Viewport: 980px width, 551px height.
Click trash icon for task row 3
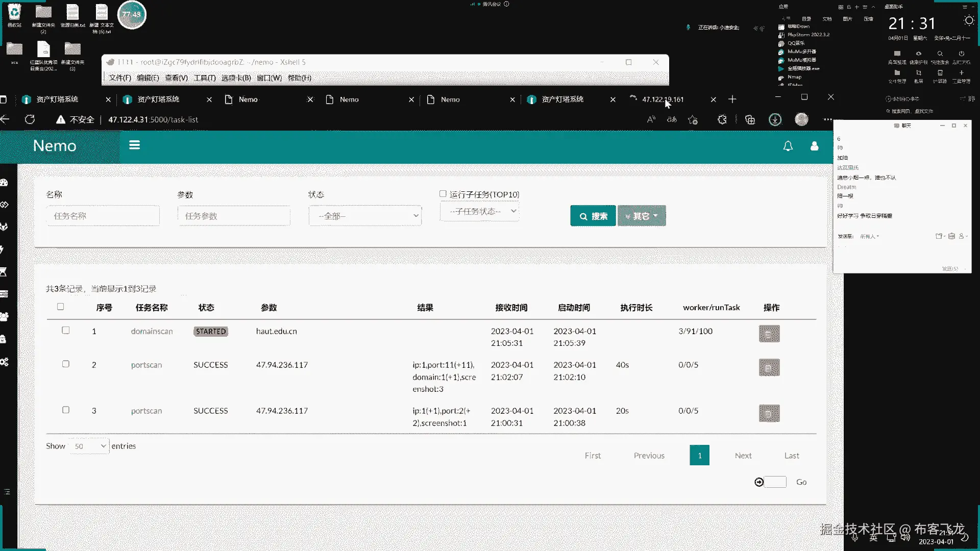769,413
